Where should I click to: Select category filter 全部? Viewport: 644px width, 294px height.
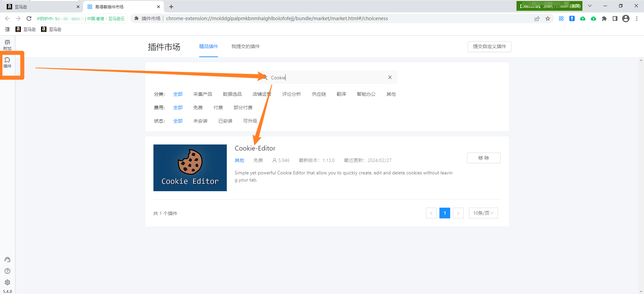click(178, 94)
